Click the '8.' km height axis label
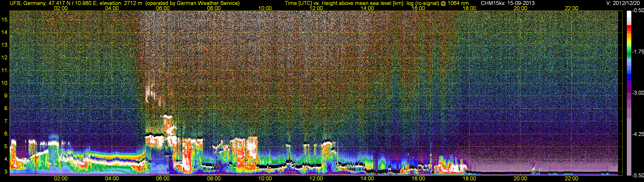This screenshot has height=182, width=644. (x=6, y=109)
